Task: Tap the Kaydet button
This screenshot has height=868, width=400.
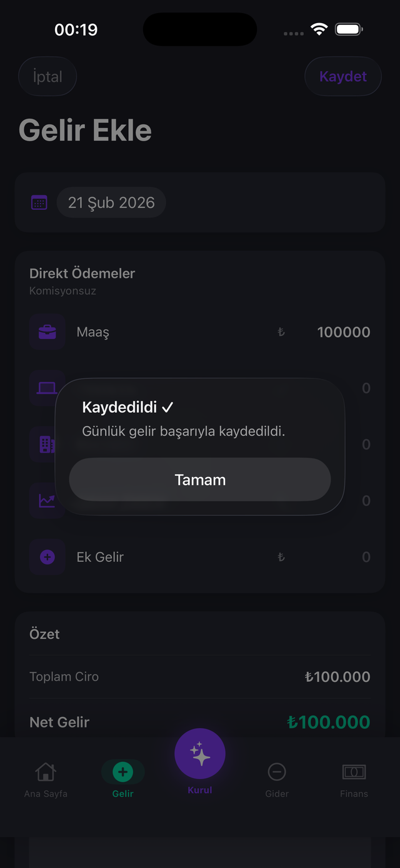Action: tap(342, 76)
